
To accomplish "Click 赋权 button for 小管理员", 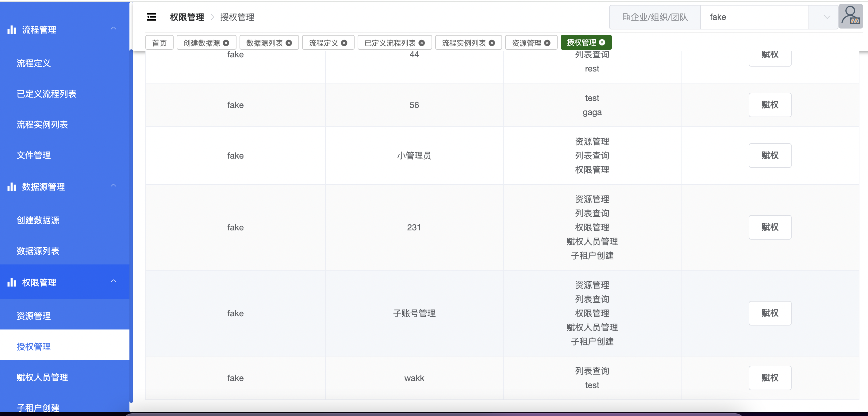I will click(x=770, y=156).
